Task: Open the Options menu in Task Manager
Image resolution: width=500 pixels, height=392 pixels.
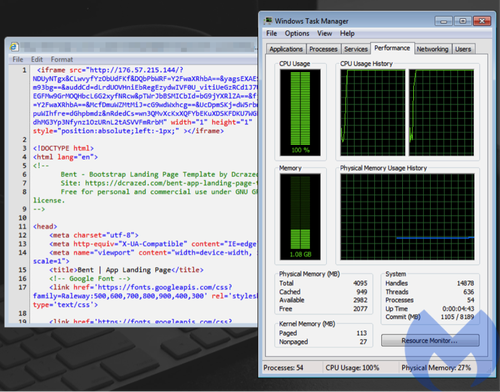Action: [x=297, y=33]
